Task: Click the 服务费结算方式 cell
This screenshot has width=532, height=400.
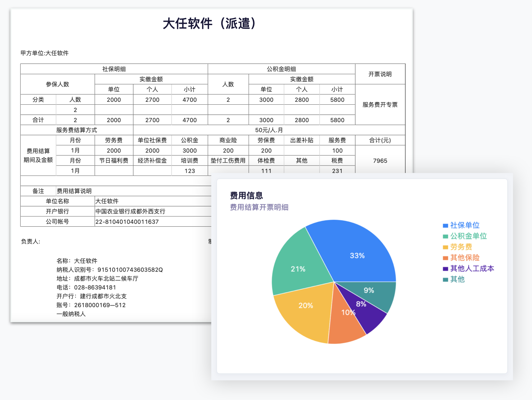Action: pos(77,130)
